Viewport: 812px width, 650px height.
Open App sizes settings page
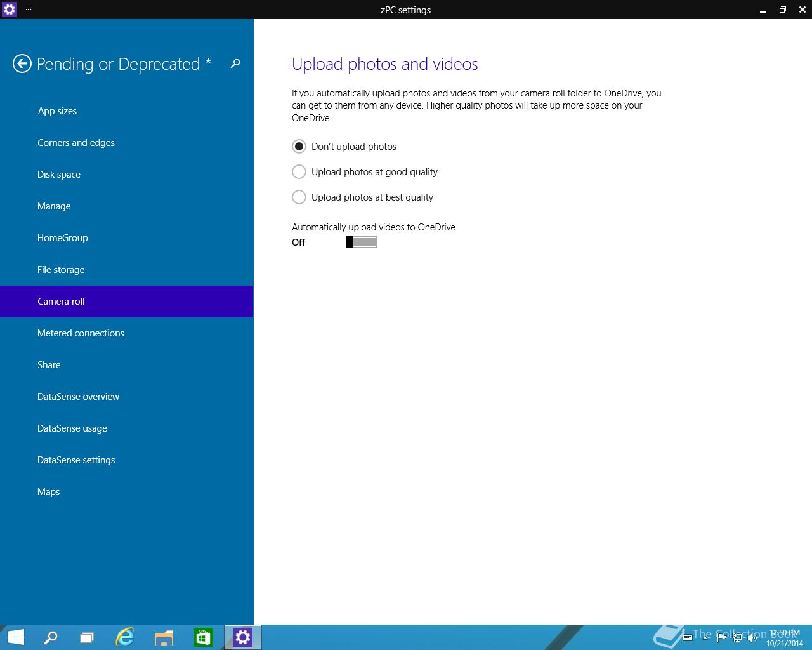click(127, 111)
